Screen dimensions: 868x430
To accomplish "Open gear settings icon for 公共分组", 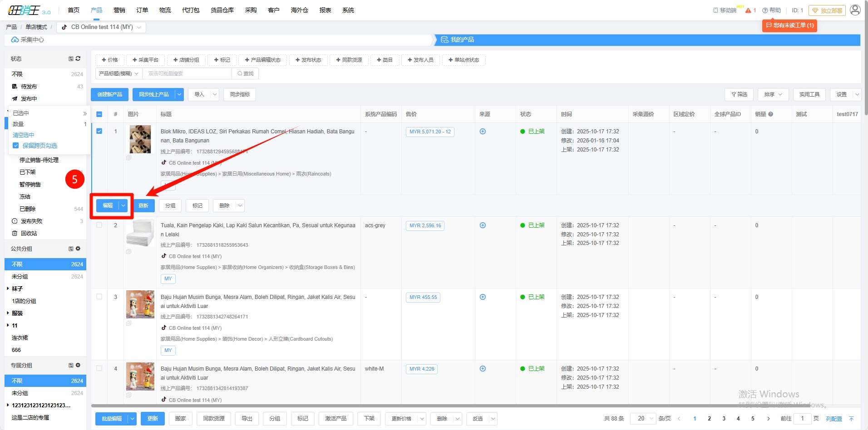I will coord(78,249).
